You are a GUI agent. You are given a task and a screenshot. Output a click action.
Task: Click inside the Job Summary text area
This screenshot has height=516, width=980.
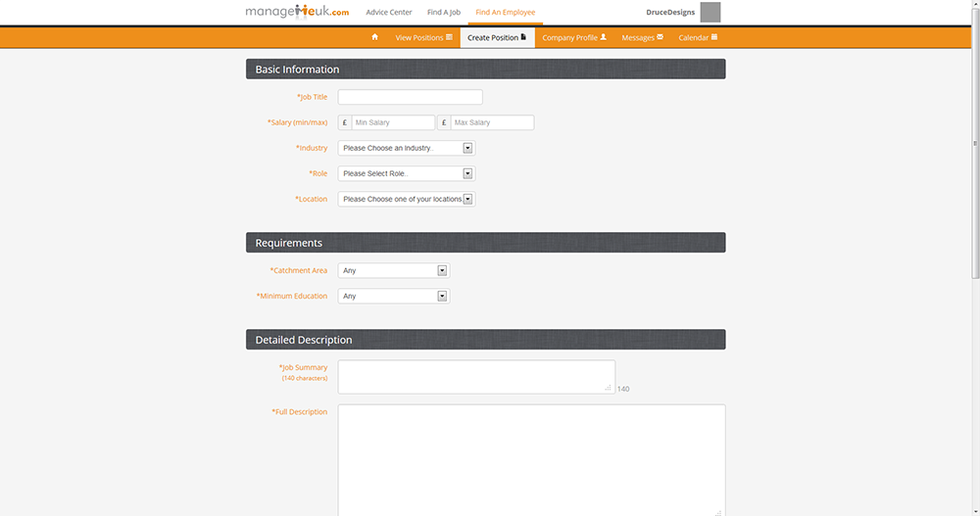tap(475, 376)
